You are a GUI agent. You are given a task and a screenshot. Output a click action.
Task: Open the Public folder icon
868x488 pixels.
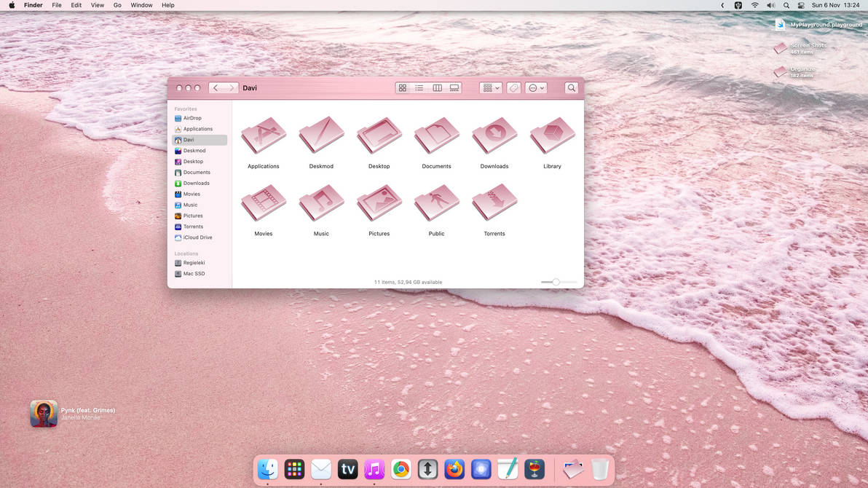437,203
